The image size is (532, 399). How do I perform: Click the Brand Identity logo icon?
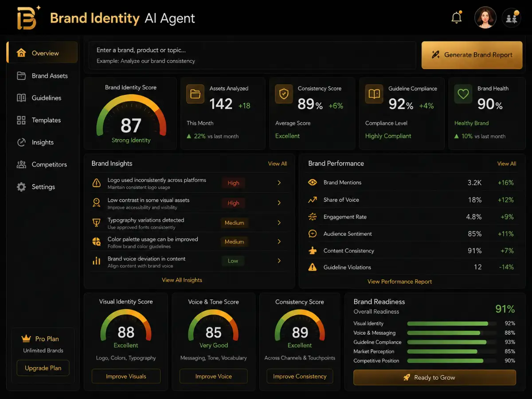pyautogui.click(x=27, y=19)
